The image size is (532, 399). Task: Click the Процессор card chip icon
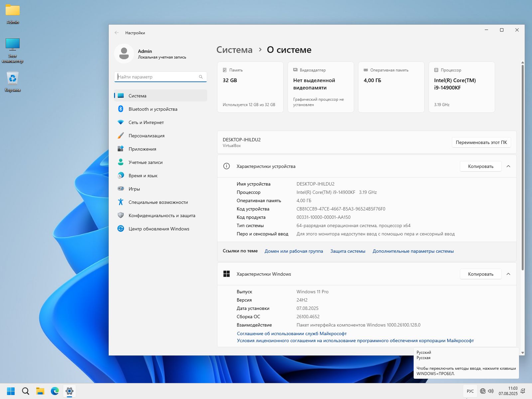click(x=436, y=70)
